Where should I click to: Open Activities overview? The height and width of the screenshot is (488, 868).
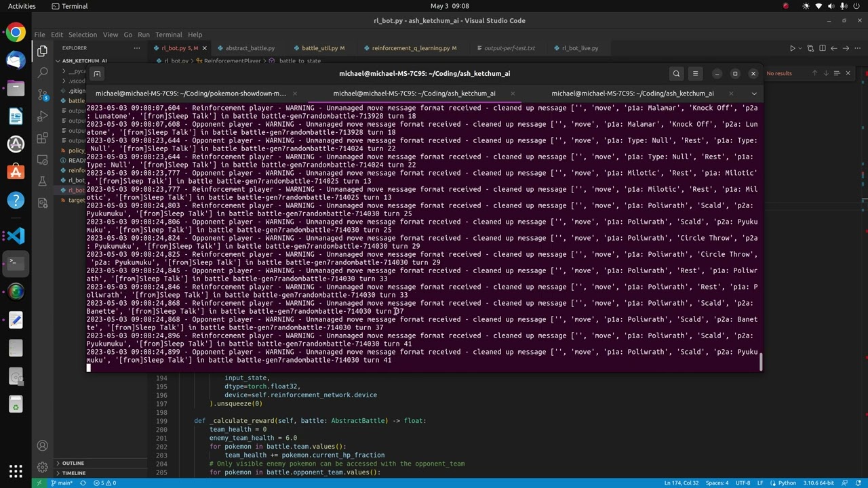point(22,6)
